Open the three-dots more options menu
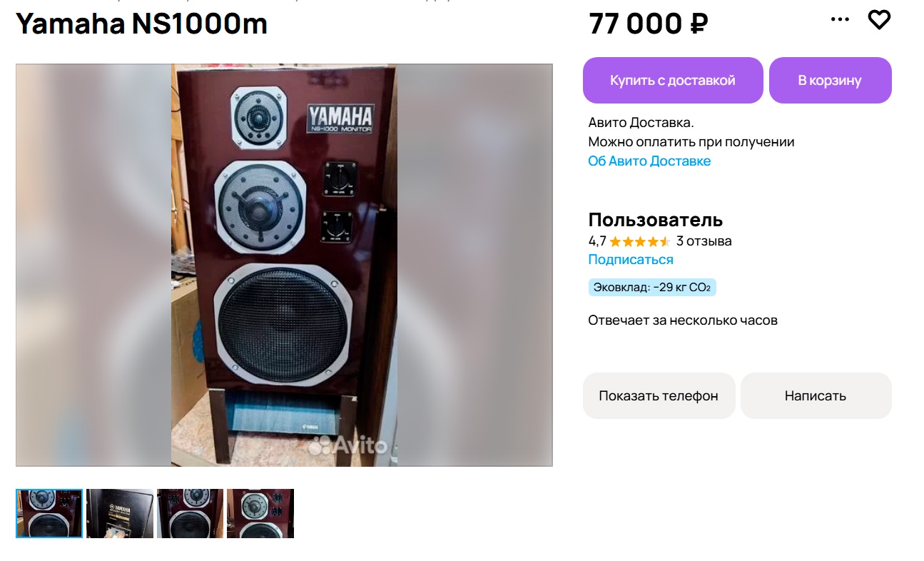924x561 pixels. coord(841,20)
